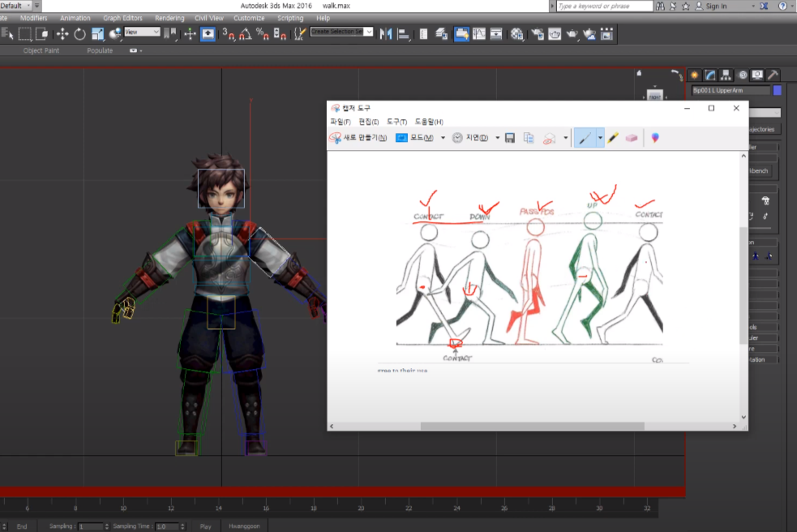Open the Material Editor
This screenshot has height=532, width=797.
[x=517, y=34]
